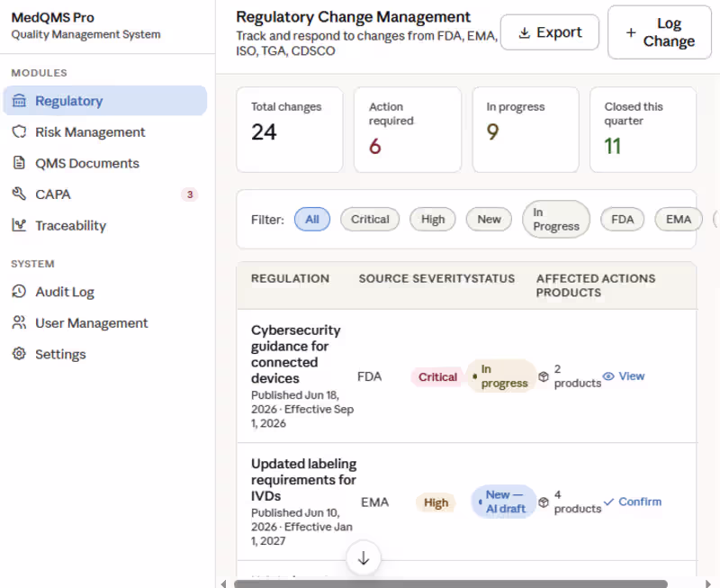Open the In progress summary card

tap(526, 130)
